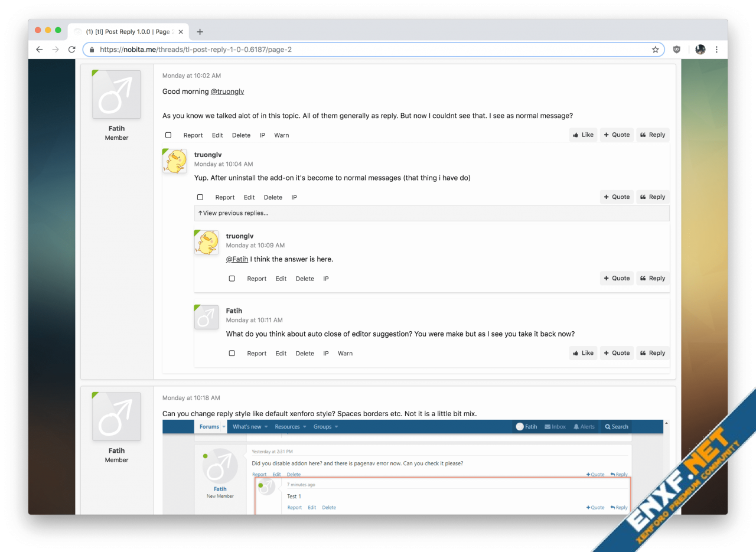Open @Fatih mention in 10:09 AM reply
The image size is (756, 552).
[x=237, y=259]
